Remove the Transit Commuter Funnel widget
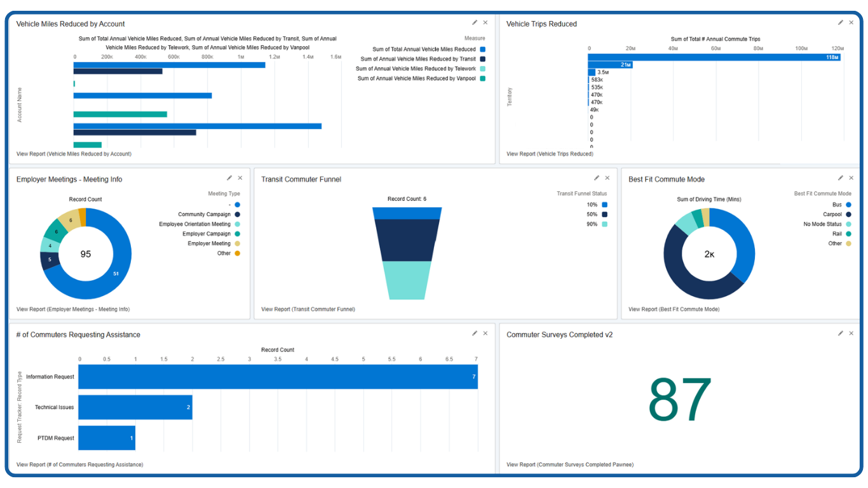868x488 pixels. (607, 179)
